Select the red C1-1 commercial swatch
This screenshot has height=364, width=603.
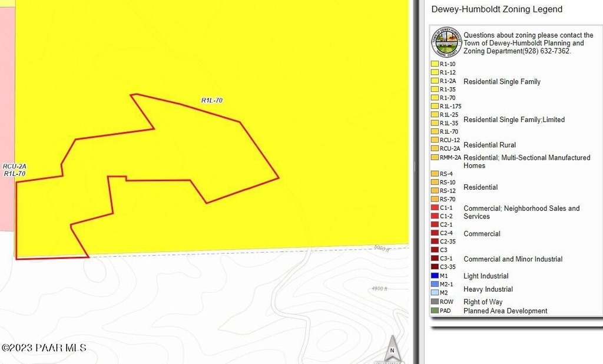(x=435, y=208)
